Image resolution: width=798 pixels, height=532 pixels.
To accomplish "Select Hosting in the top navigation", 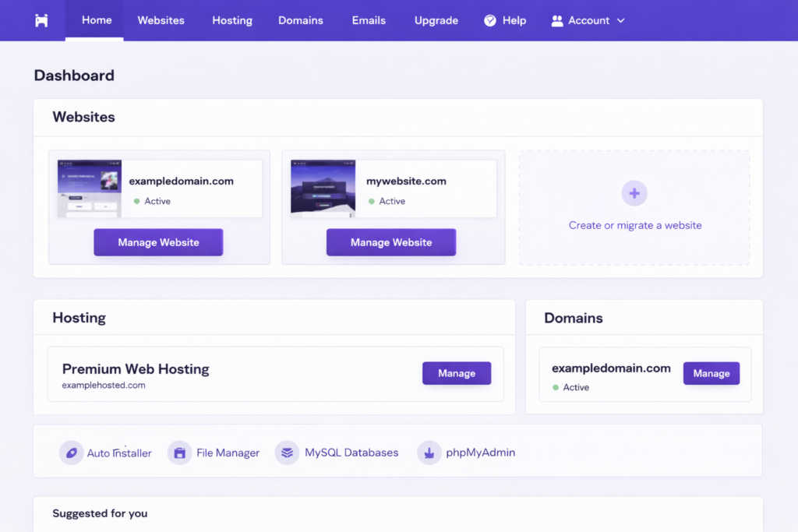I will point(231,20).
